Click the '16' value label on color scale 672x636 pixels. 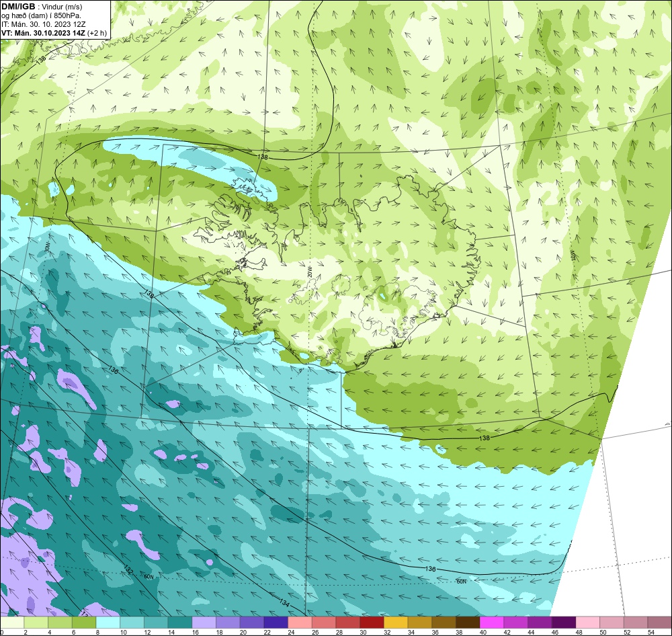point(196,632)
